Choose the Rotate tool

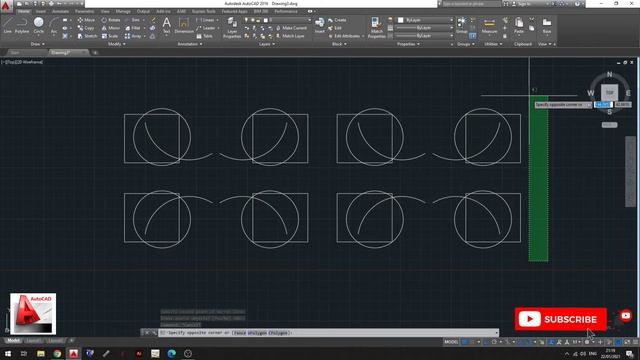tap(111, 20)
